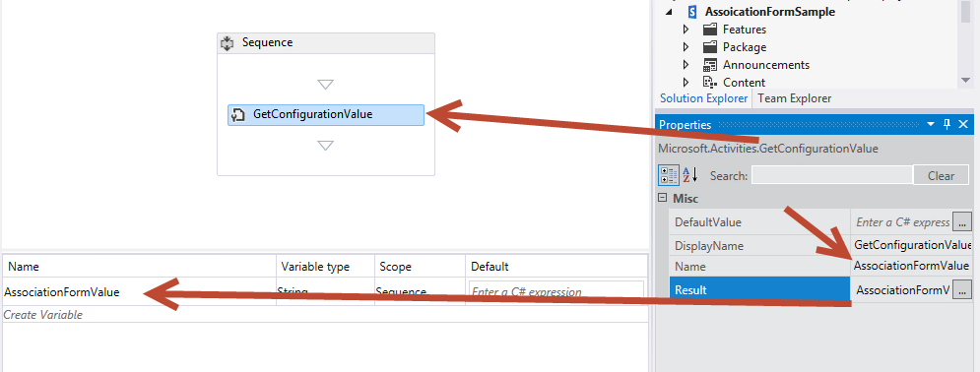980x372 pixels.
Task: Click the Properties panel title
Action: coord(685,124)
